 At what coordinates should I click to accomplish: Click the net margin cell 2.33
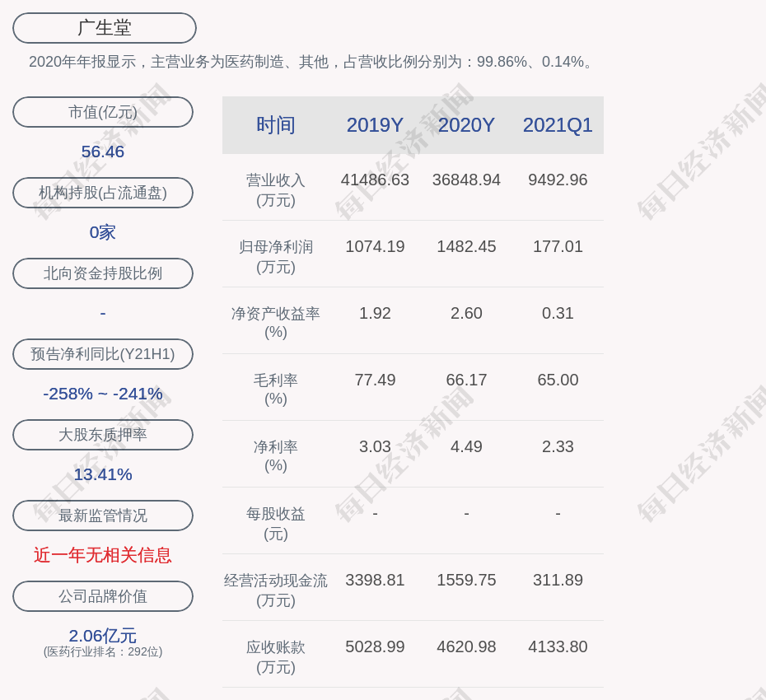pyautogui.click(x=558, y=446)
